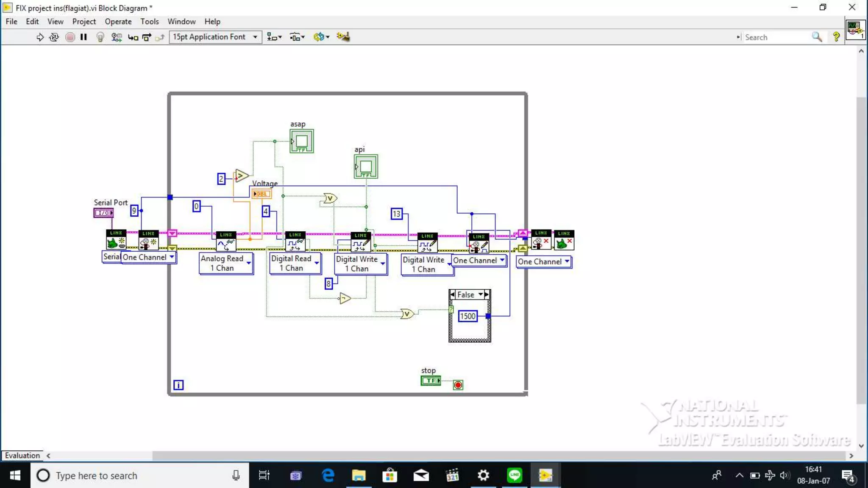Toggle Retain Wire Values icon
The height and width of the screenshot is (488, 868).
[x=116, y=37]
